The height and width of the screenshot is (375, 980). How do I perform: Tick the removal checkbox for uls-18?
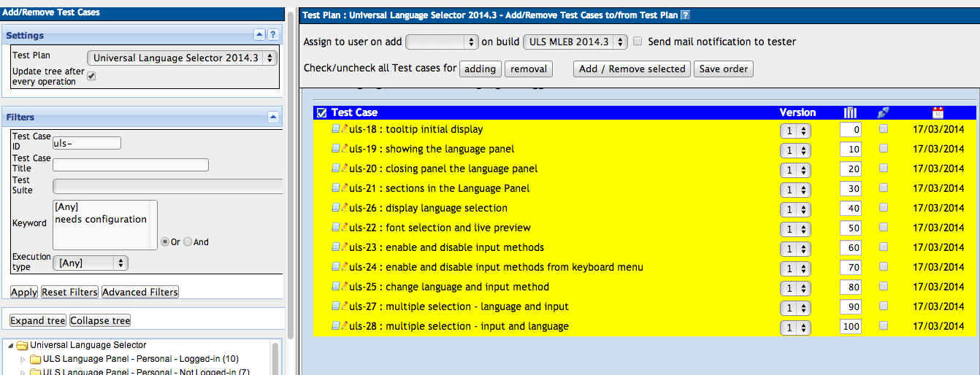pyautogui.click(x=884, y=128)
